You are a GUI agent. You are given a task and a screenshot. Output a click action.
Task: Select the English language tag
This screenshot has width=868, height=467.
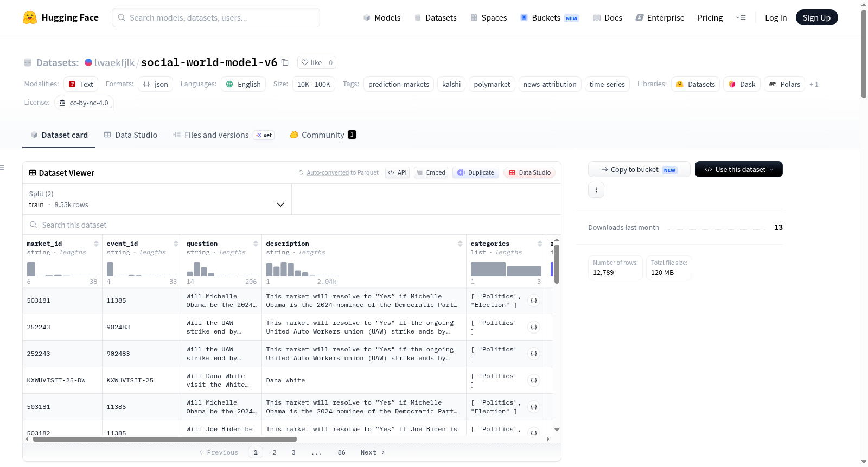(243, 84)
